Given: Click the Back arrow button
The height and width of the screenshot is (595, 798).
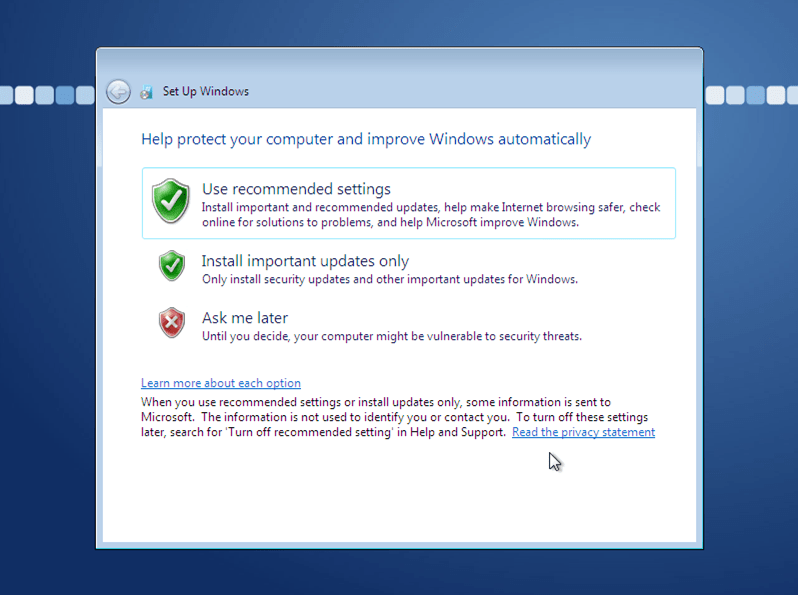Looking at the screenshot, I should [x=118, y=92].
